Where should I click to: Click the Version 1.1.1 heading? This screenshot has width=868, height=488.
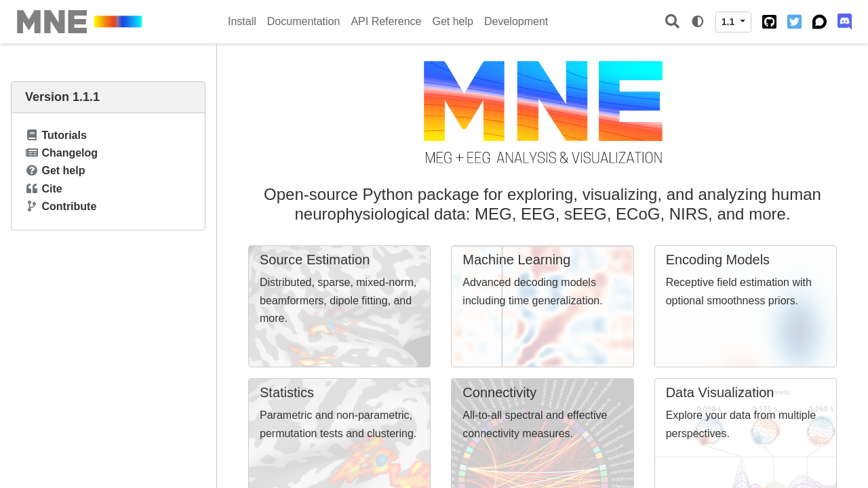[62, 97]
